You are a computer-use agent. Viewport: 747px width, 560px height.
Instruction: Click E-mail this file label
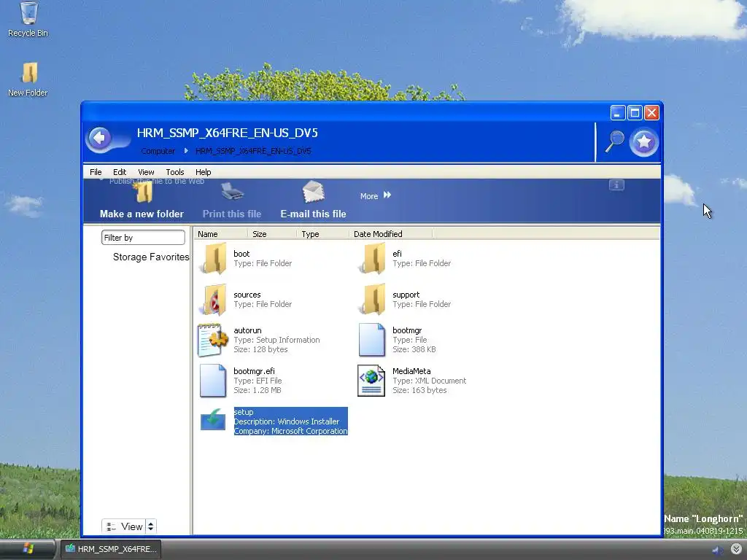click(313, 214)
